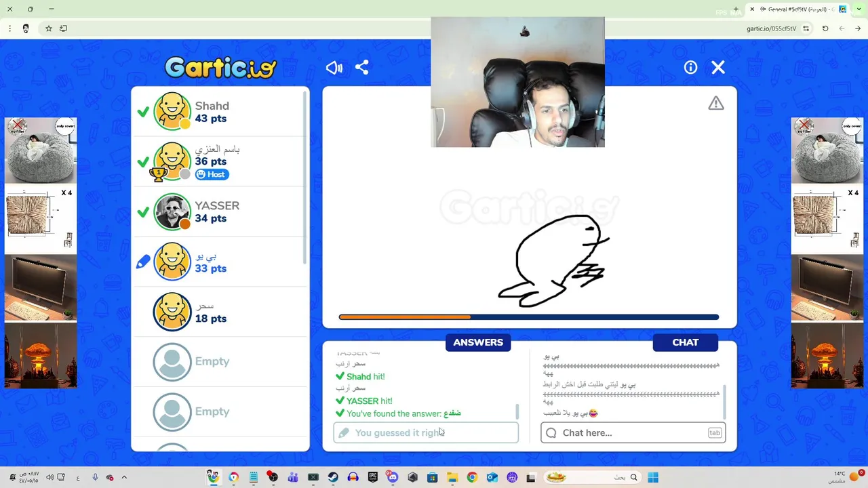Click the browser reload button

point(825,28)
